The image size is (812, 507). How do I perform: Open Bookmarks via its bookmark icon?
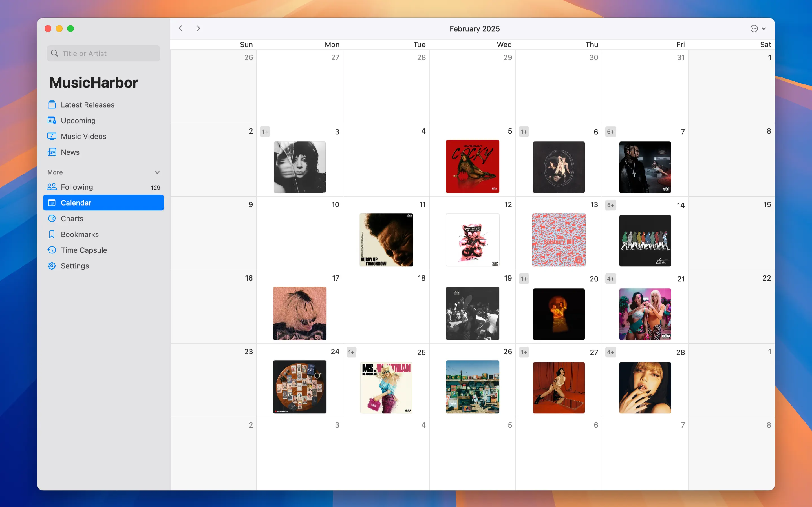click(x=52, y=234)
